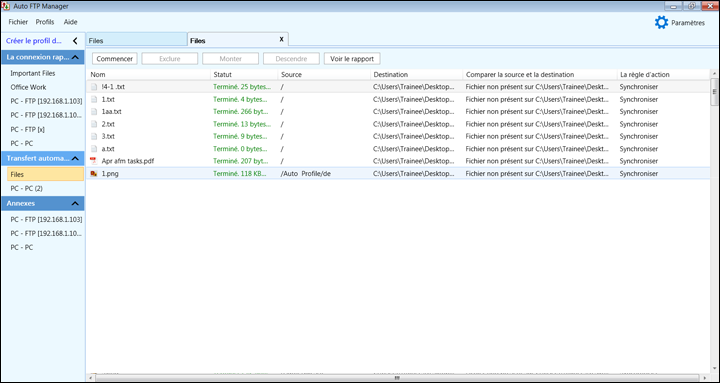The image size is (720, 383).
Task: Collapse the Transfert automatique section
Action: coord(75,158)
